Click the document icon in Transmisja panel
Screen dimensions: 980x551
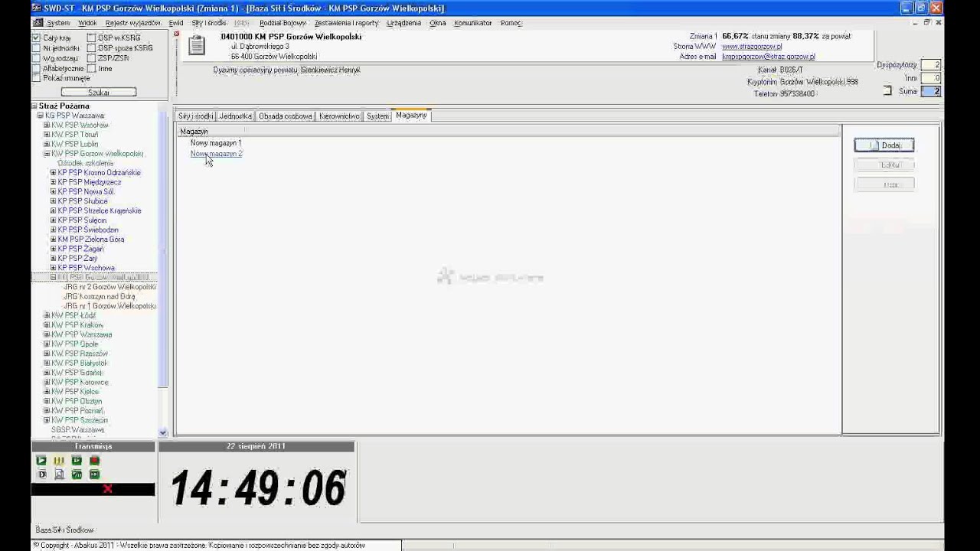(x=59, y=474)
